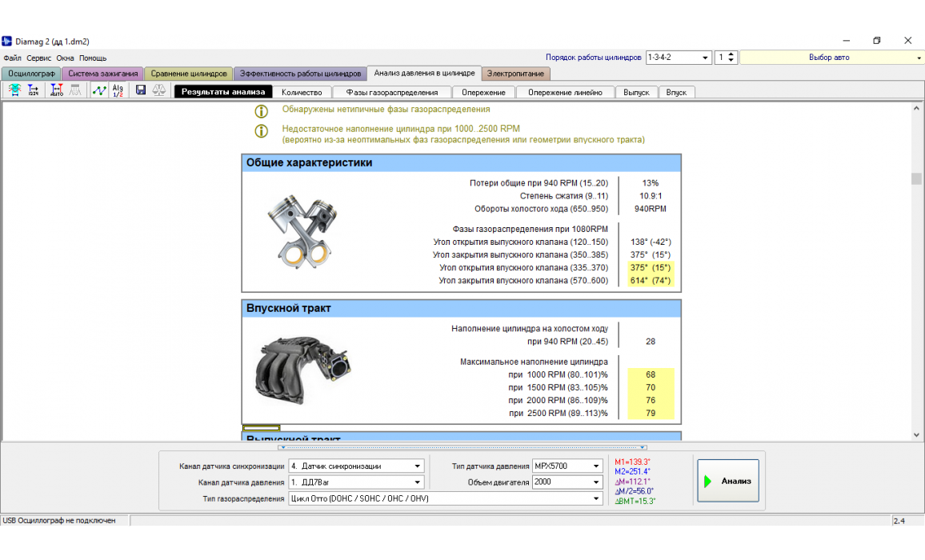Switch to the Осциллограф tab
This screenshot has height=560, width=925.
click(x=31, y=74)
